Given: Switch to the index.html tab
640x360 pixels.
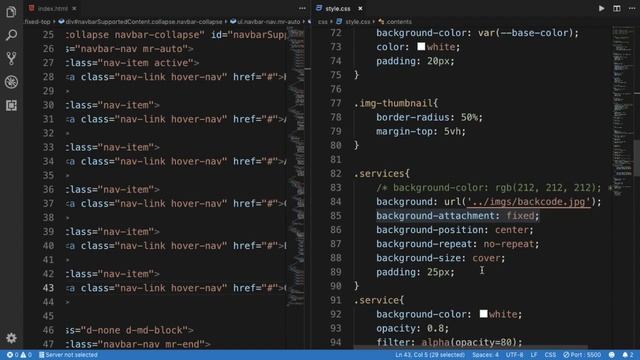Looking at the screenshot, I should (x=52, y=8).
